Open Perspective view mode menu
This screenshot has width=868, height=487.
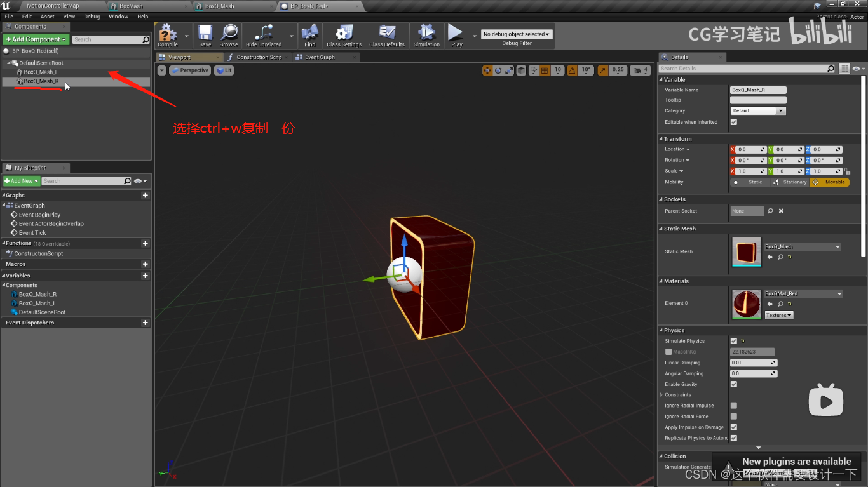(190, 70)
